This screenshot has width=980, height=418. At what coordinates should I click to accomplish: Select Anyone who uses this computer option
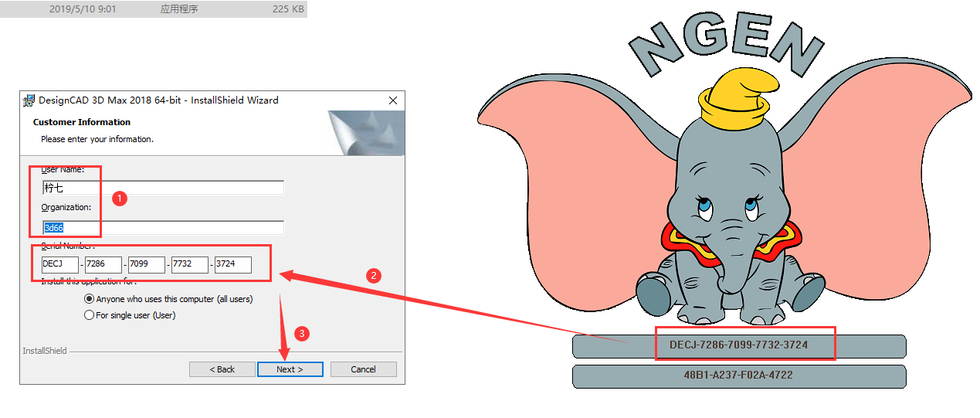(x=89, y=299)
